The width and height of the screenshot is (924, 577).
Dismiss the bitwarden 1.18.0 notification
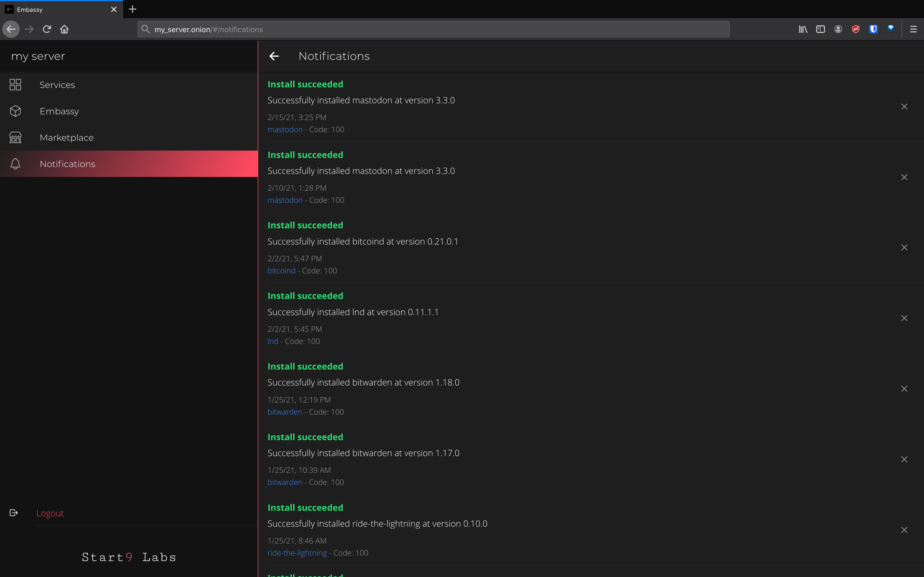904,389
